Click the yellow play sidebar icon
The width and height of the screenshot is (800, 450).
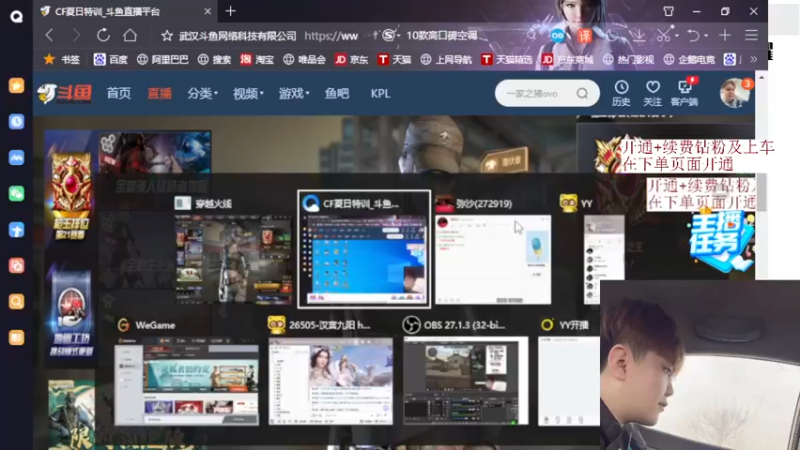(x=16, y=85)
